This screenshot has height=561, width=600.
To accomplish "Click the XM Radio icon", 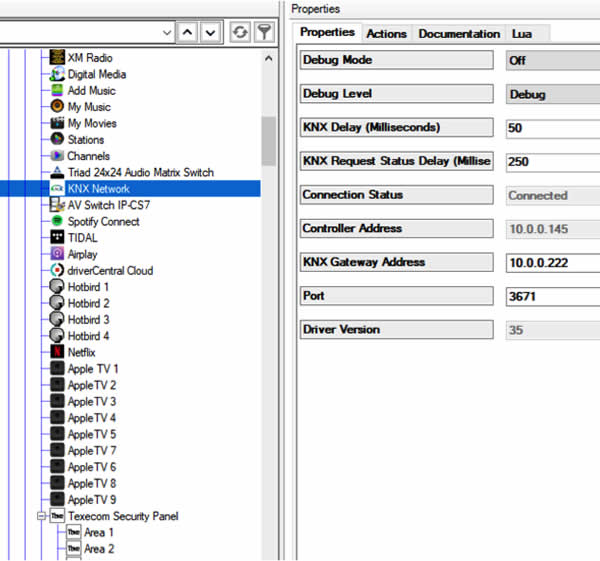I will (57, 57).
